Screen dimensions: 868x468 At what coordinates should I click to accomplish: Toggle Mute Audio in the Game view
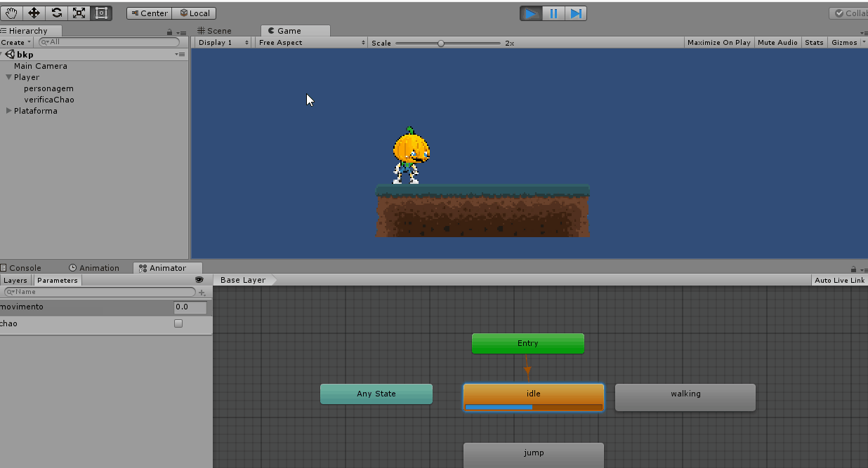click(x=777, y=42)
